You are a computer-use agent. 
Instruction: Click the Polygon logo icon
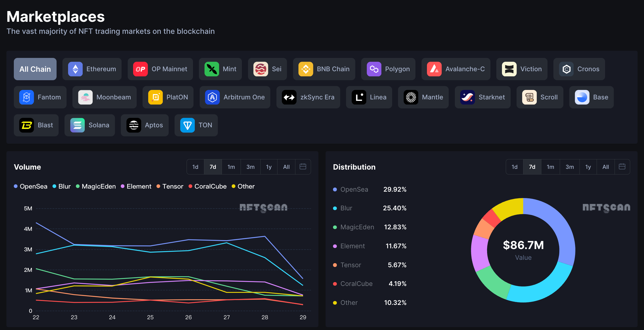(x=374, y=69)
